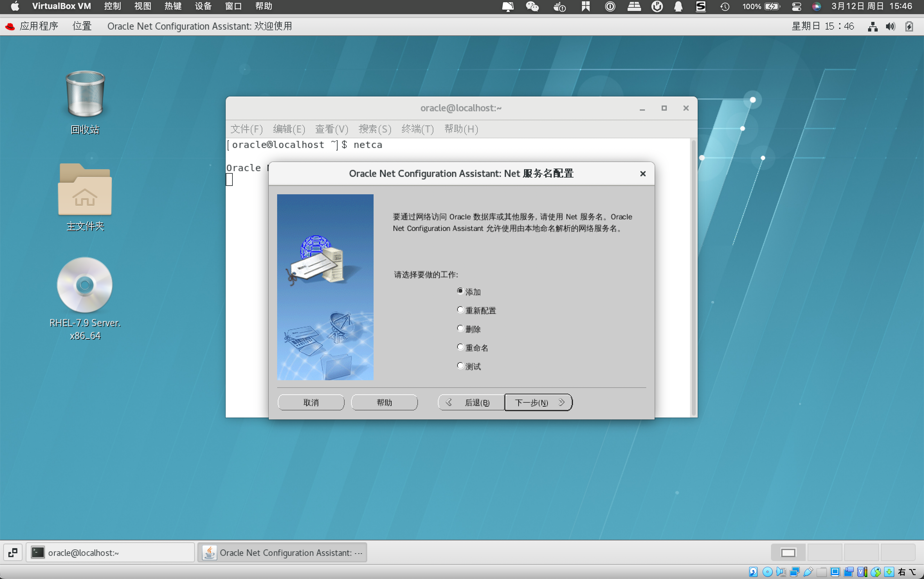Select the first workspace switcher box
The image size is (924, 579).
point(788,553)
